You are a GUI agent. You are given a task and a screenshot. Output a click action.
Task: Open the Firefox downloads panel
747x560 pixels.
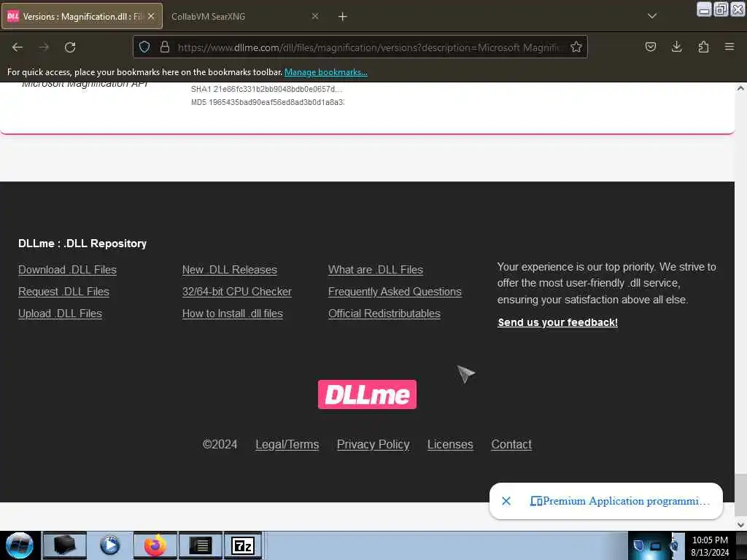point(676,47)
